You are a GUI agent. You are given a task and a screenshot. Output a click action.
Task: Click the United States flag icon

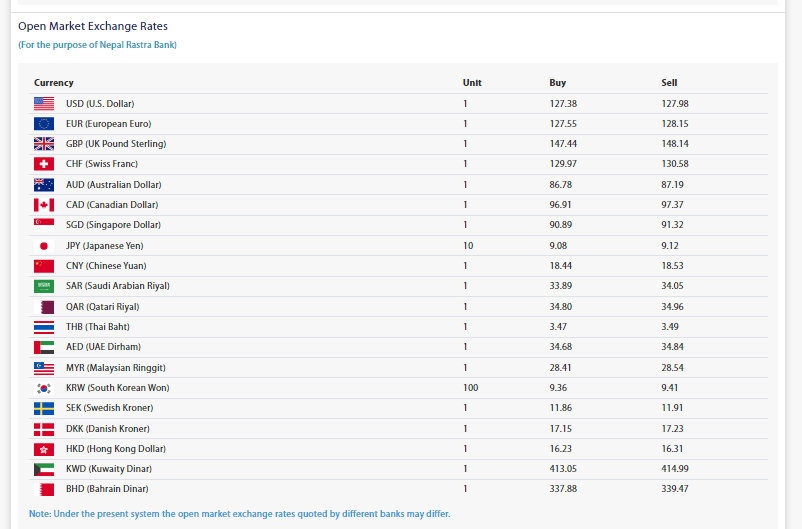coord(44,104)
